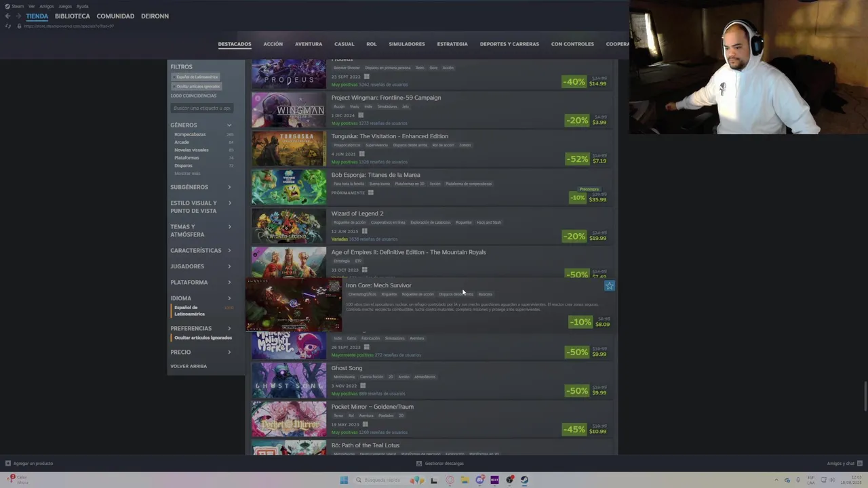Open the Wizard of Legend 2 thumbnail
Screen dimensions: 868x488
(289, 226)
